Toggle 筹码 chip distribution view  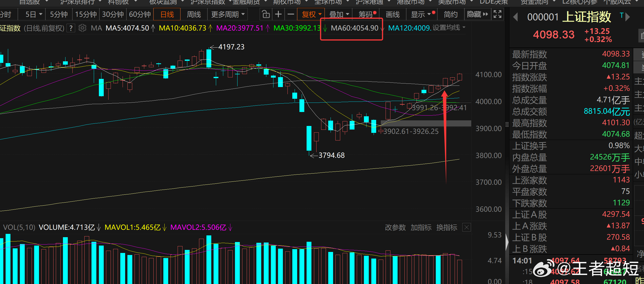click(x=366, y=14)
